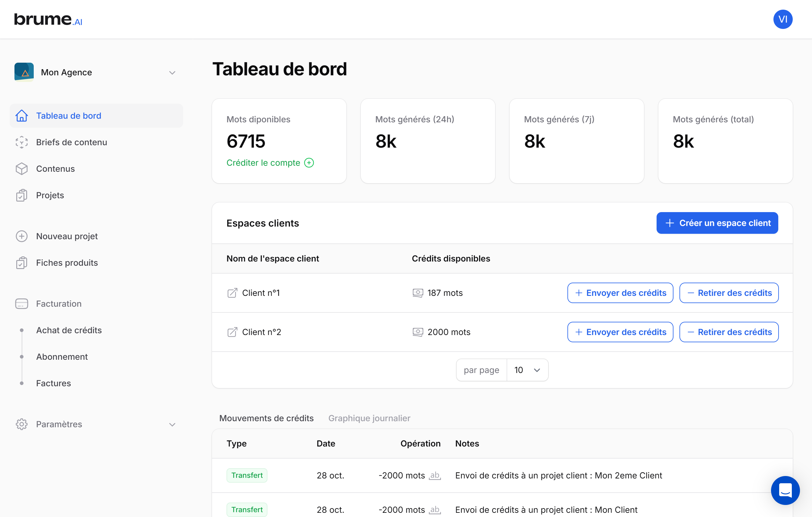Click the plus icon next to Créditer le compte

(x=309, y=163)
